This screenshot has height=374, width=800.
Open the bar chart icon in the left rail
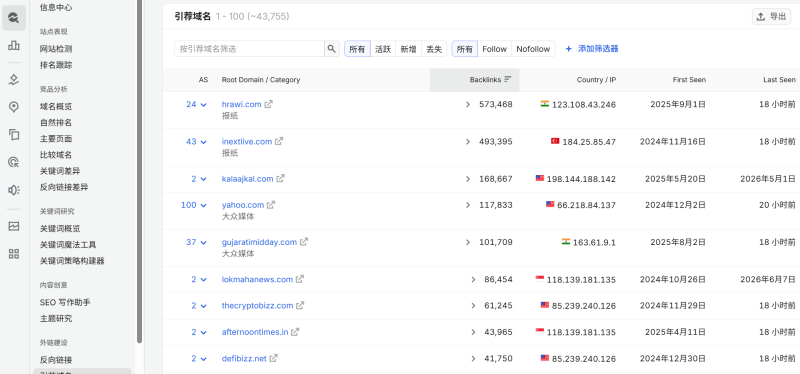coord(14,45)
